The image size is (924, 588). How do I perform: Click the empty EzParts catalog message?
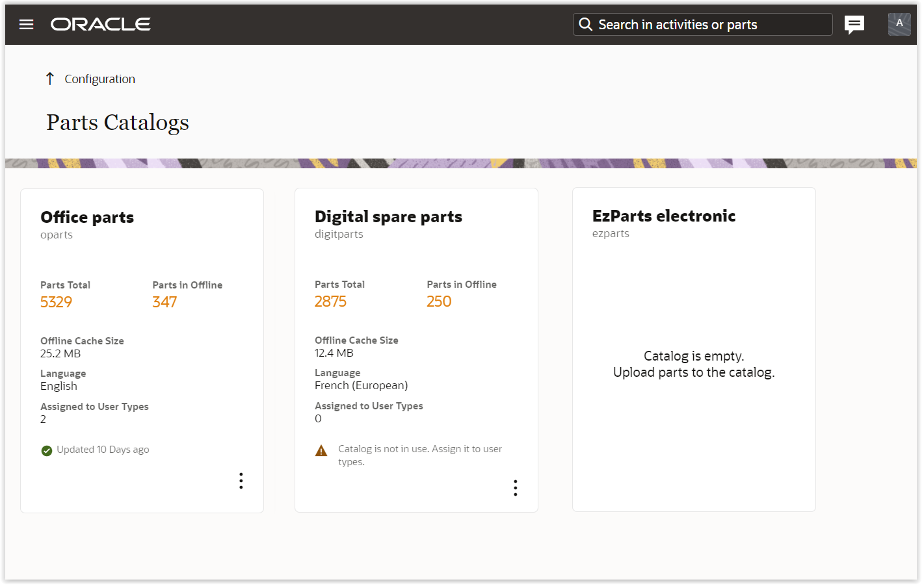pyautogui.click(x=694, y=364)
